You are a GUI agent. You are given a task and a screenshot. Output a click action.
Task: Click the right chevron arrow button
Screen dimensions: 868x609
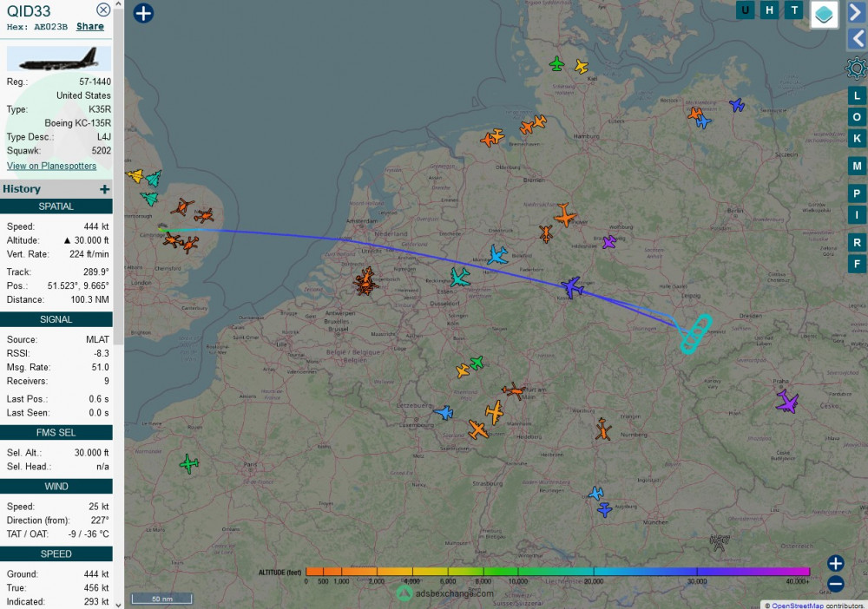[x=856, y=11]
